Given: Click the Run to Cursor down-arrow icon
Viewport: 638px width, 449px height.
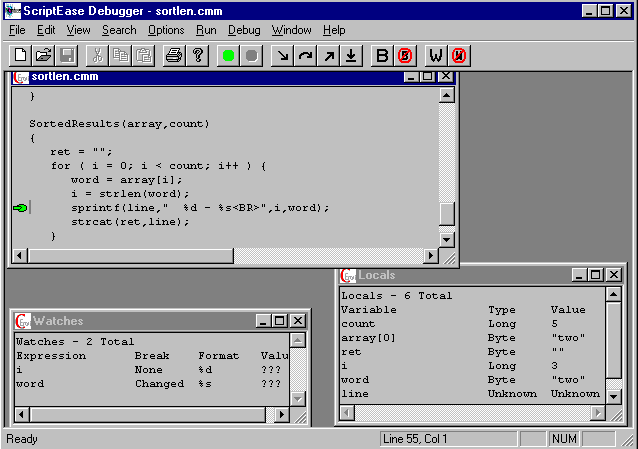Looking at the screenshot, I should tap(351, 55).
